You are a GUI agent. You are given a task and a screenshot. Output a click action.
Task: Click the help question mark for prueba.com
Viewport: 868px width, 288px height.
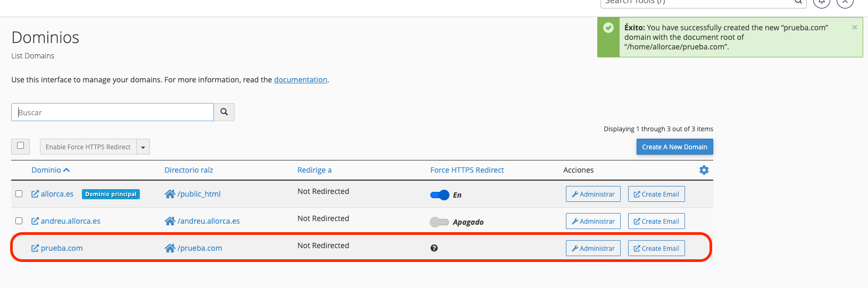tap(434, 248)
